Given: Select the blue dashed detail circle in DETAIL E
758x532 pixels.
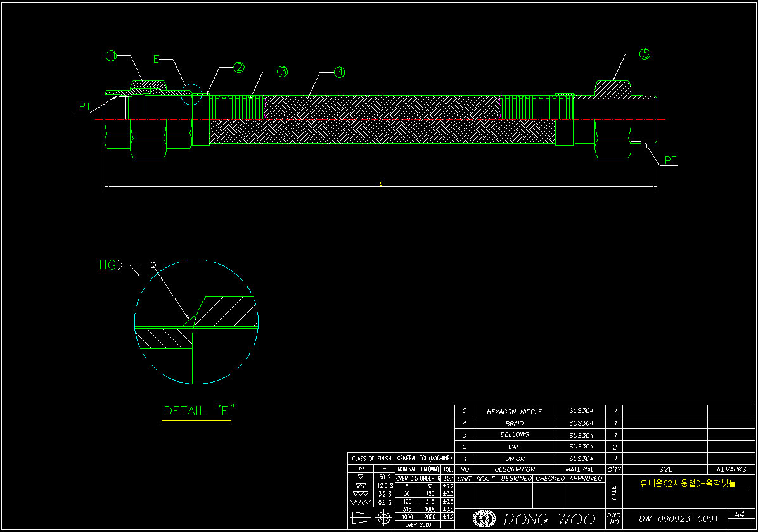Looking at the screenshot, I should point(196,322).
